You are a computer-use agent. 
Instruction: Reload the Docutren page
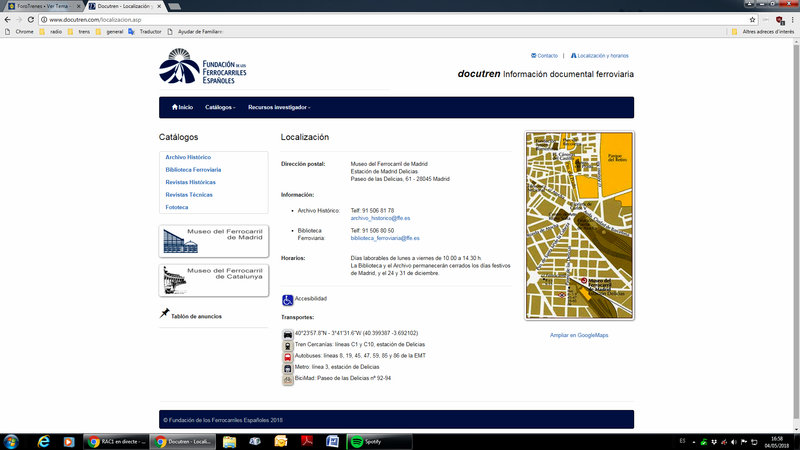coord(31,19)
